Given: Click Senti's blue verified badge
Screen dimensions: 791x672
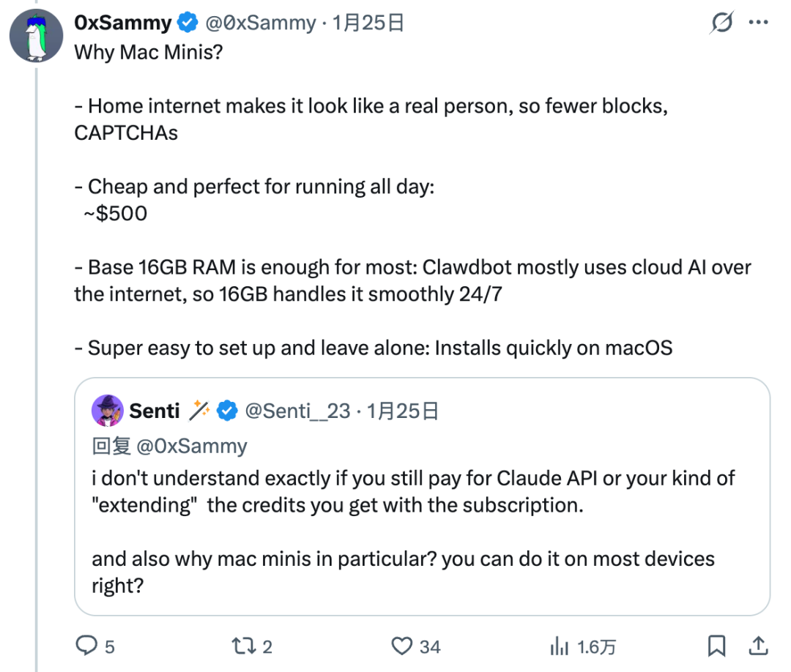Looking at the screenshot, I should click(x=228, y=411).
